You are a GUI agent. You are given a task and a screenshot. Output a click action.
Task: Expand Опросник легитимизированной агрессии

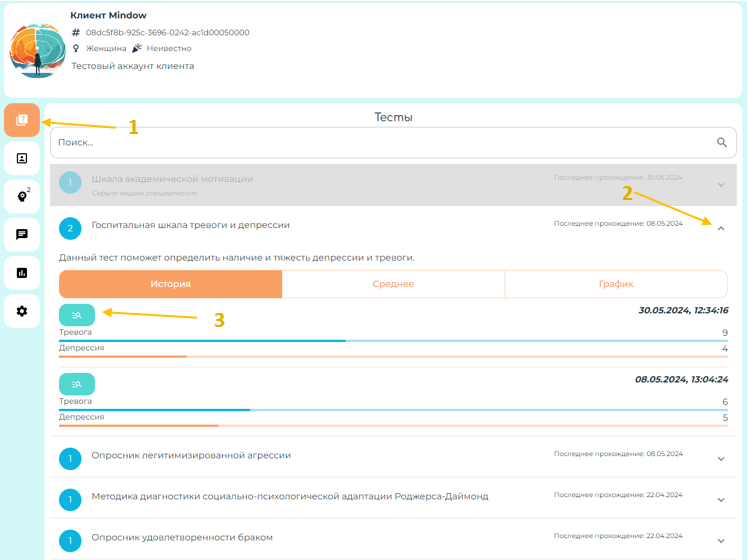[x=721, y=459]
